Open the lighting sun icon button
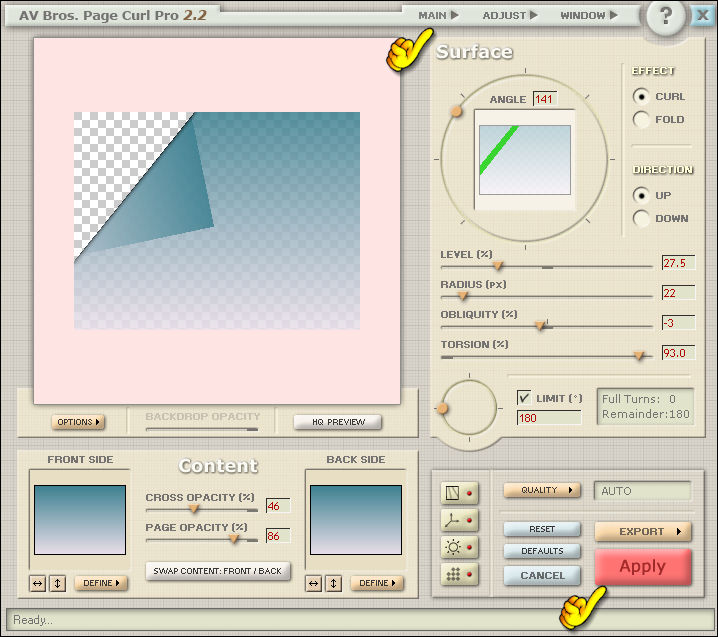The image size is (718, 637). click(459, 547)
